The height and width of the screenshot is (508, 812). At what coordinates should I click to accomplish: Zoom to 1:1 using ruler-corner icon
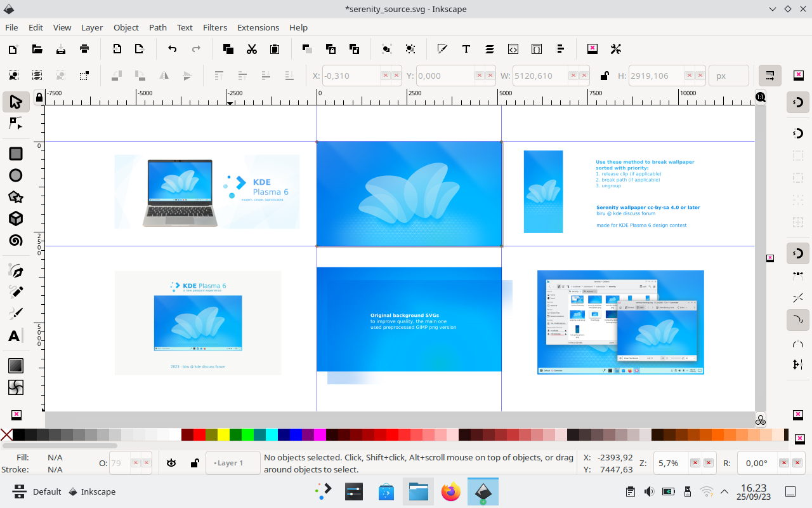tap(761, 97)
